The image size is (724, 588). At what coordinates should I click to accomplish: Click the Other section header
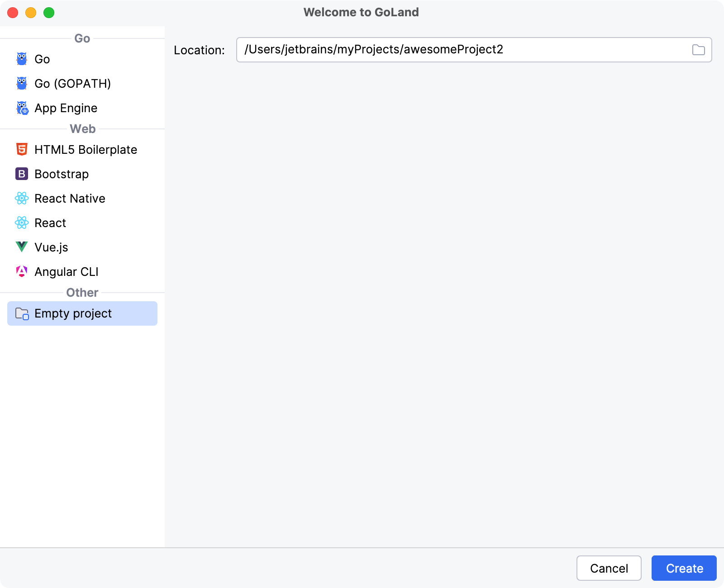coord(81,293)
